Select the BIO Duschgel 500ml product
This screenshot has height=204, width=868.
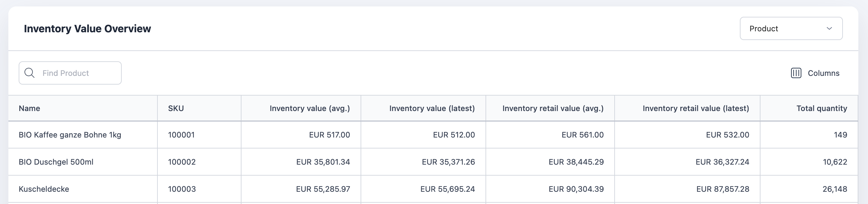coord(56,162)
